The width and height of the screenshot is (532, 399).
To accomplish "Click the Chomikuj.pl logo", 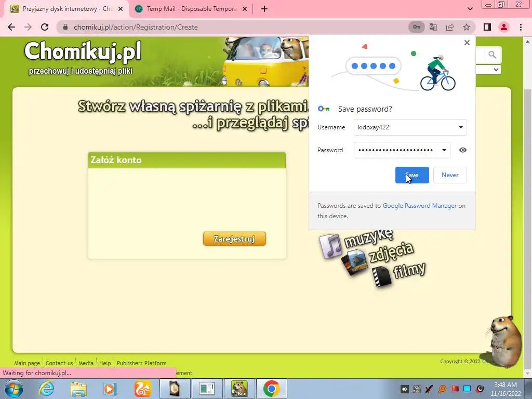I will pyautogui.click(x=83, y=51).
